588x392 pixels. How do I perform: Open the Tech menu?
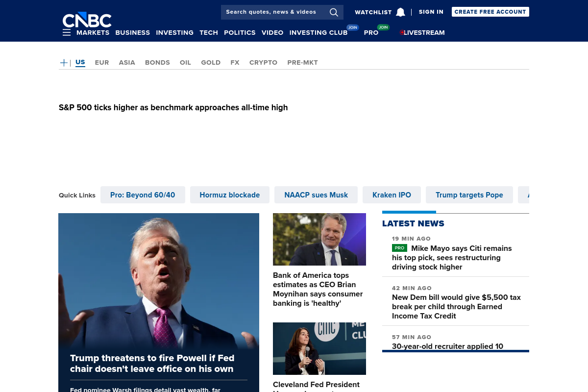209,33
